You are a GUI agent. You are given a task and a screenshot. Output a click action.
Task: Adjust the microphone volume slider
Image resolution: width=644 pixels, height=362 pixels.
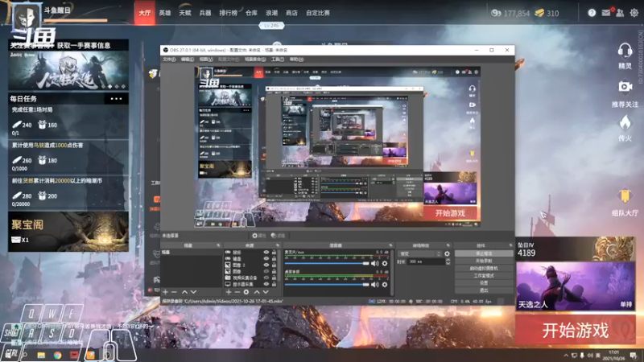(x=327, y=264)
